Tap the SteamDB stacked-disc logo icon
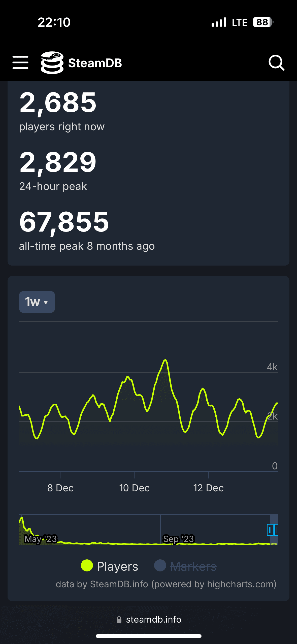Viewport: 297px width, 644px height. (52, 63)
